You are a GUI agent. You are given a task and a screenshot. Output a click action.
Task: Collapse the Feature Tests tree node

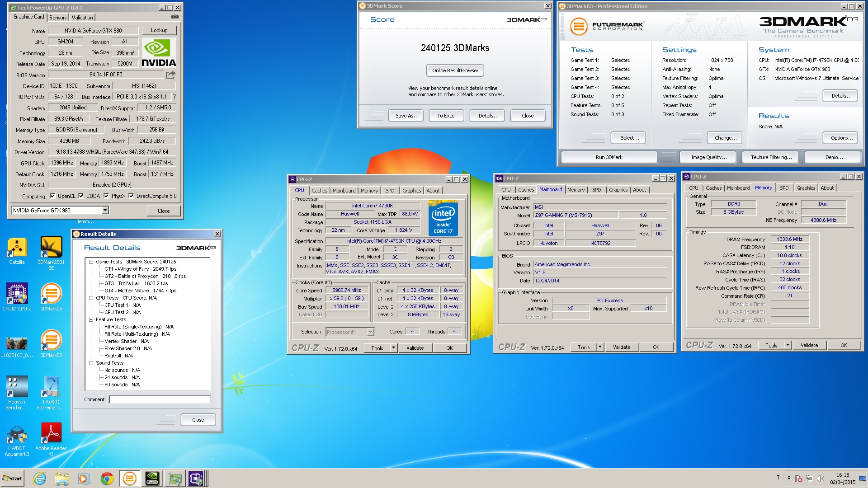point(91,319)
